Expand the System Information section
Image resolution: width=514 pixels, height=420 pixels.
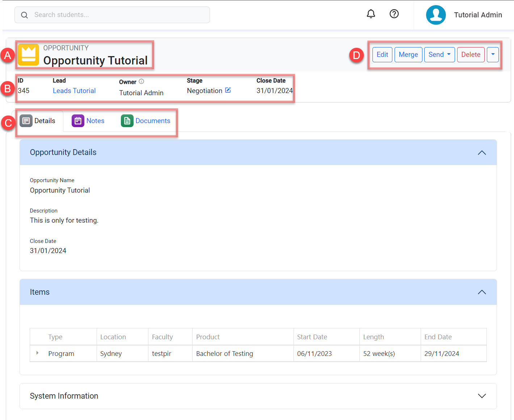click(x=481, y=396)
